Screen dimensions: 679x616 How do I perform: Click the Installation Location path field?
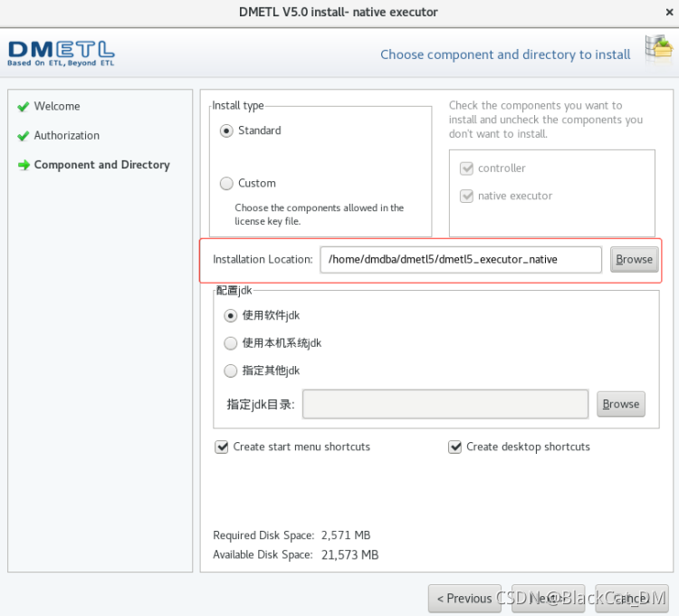(461, 259)
